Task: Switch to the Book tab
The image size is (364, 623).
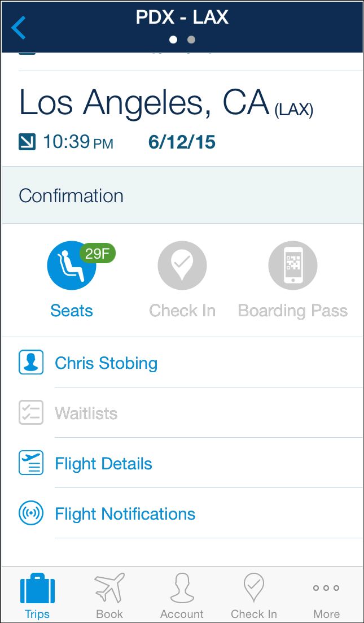Action: click(x=109, y=596)
